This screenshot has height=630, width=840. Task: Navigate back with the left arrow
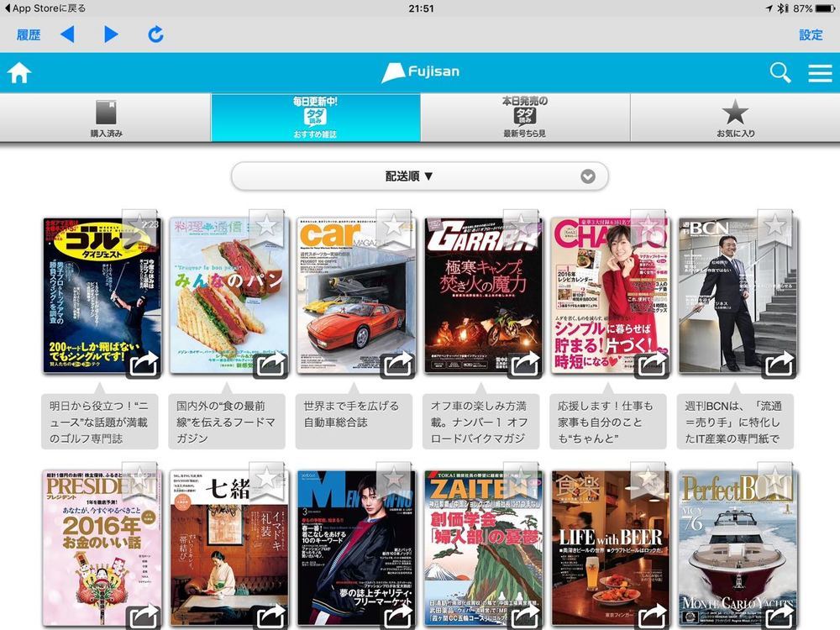coord(67,34)
